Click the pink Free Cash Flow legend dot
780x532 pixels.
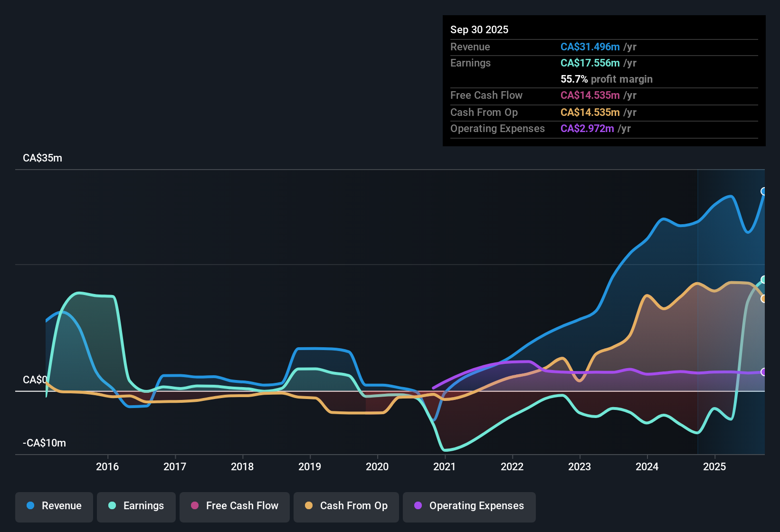194,506
